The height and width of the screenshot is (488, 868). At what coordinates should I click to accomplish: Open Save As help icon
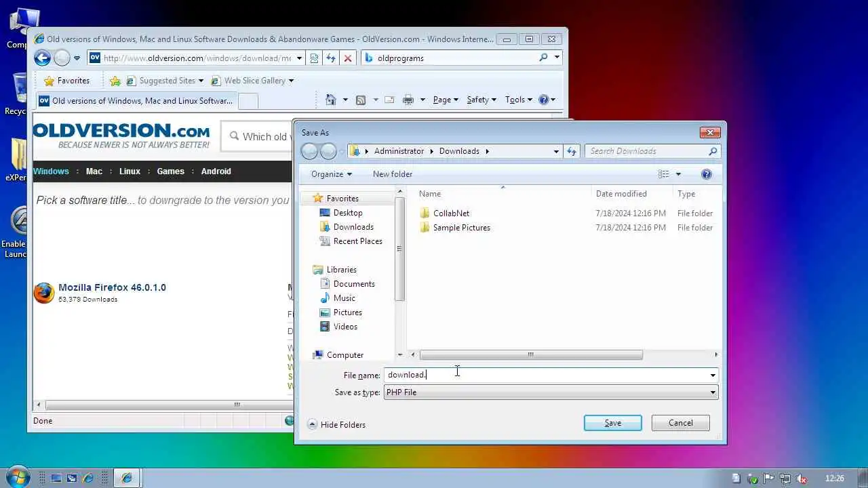tap(706, 174)
